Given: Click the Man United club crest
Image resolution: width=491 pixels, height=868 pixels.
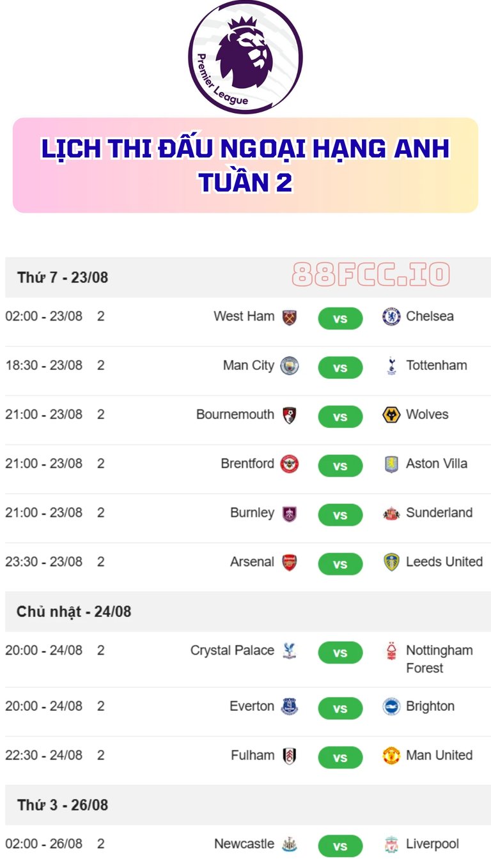Looking at the screenshot, I should [x=391, y=756].
